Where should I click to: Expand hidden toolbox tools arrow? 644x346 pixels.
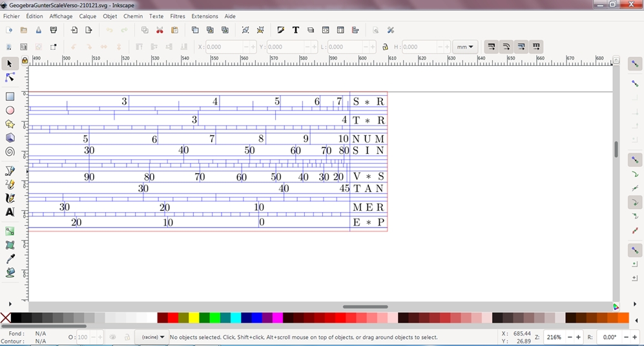point(10,304)
